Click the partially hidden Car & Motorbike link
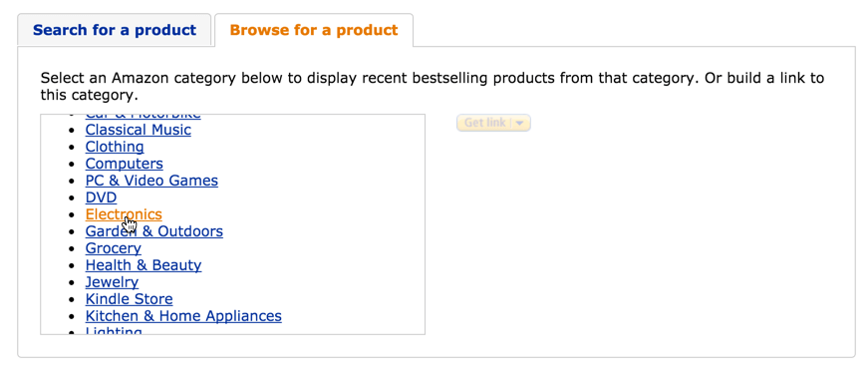Viewport: 868px width, 386px height. (143, 117)
